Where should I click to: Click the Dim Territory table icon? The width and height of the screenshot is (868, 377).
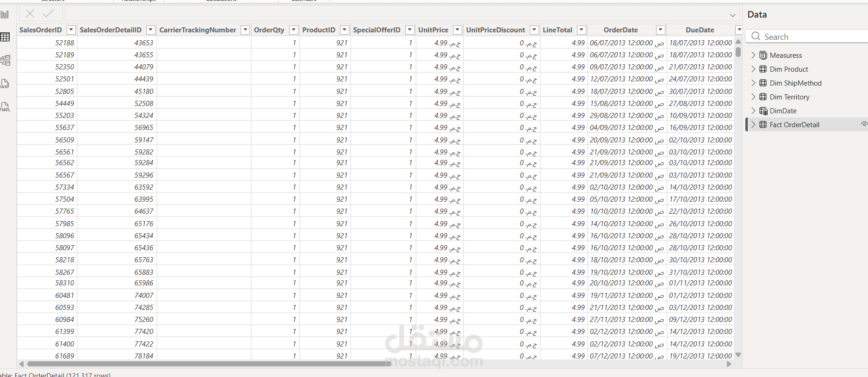(763, 97)
